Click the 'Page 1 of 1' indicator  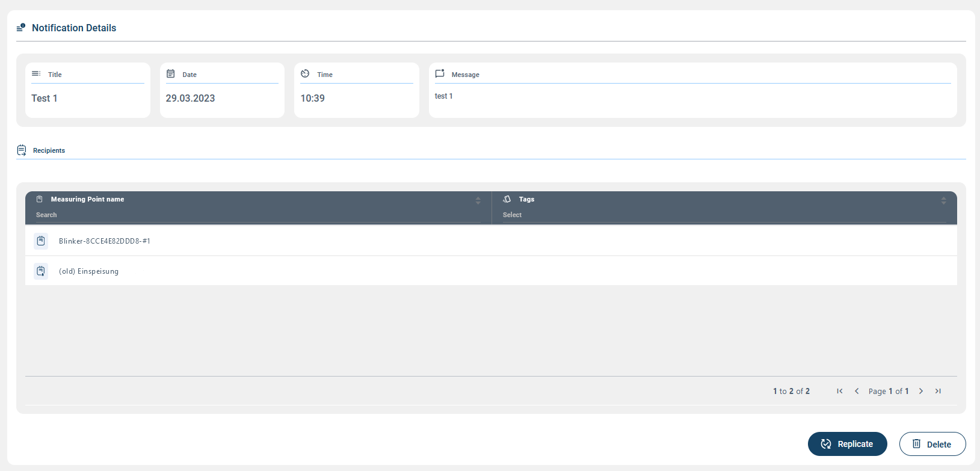pos(889,391)
